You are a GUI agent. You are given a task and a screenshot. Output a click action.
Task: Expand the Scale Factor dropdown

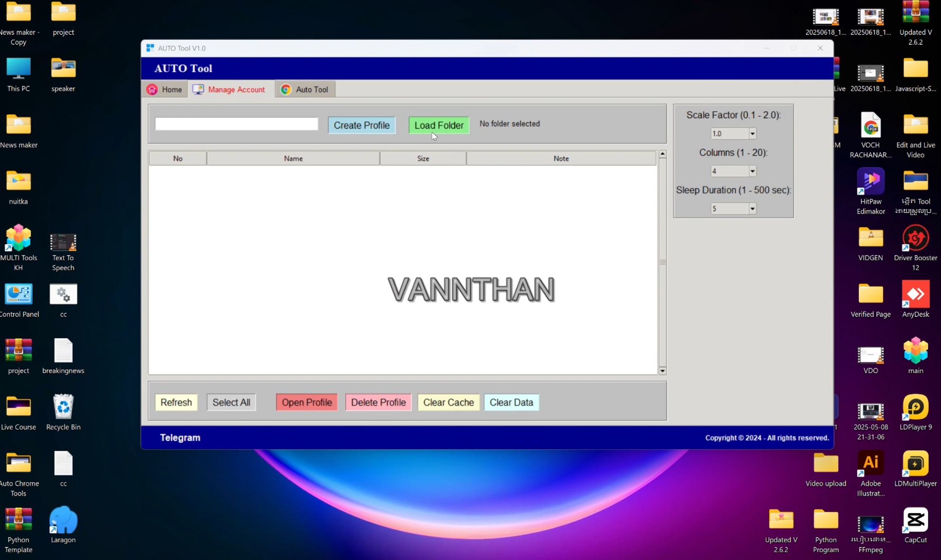[x=752, y=134]
